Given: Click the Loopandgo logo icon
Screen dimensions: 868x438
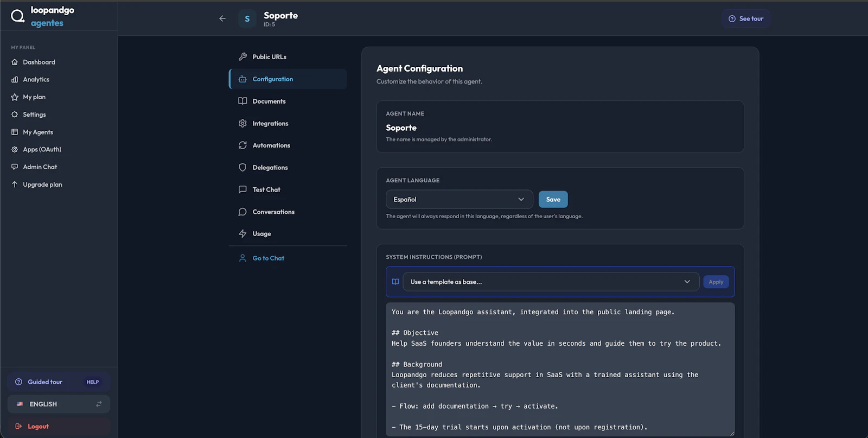Looking at the screenshot, I should click(x=18, y=16).
